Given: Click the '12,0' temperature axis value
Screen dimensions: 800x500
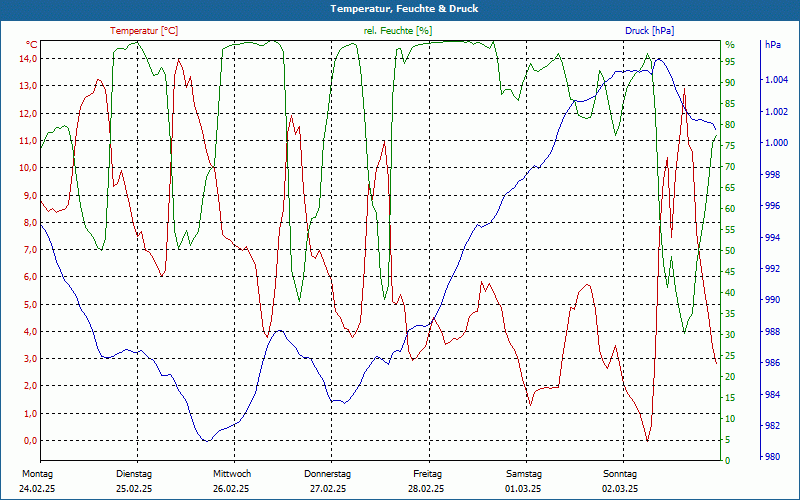Looking at the screenshot, I should (x=28, y=113).
